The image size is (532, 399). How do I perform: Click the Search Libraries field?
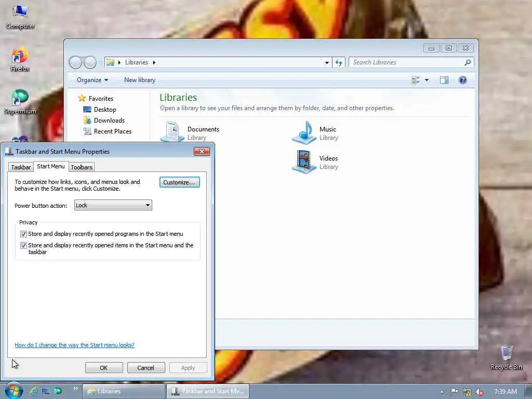tap(406, 62)
